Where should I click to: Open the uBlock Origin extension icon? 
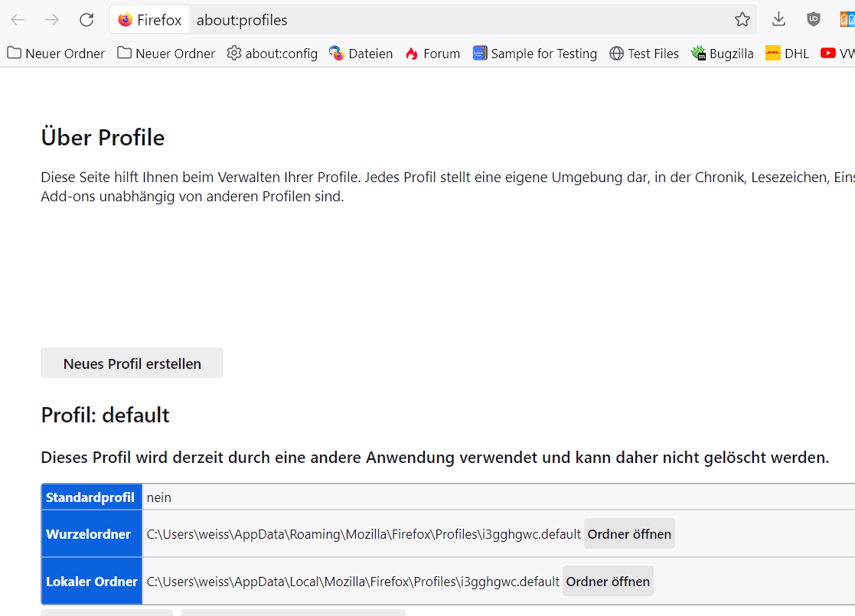[x=814, y=20]
